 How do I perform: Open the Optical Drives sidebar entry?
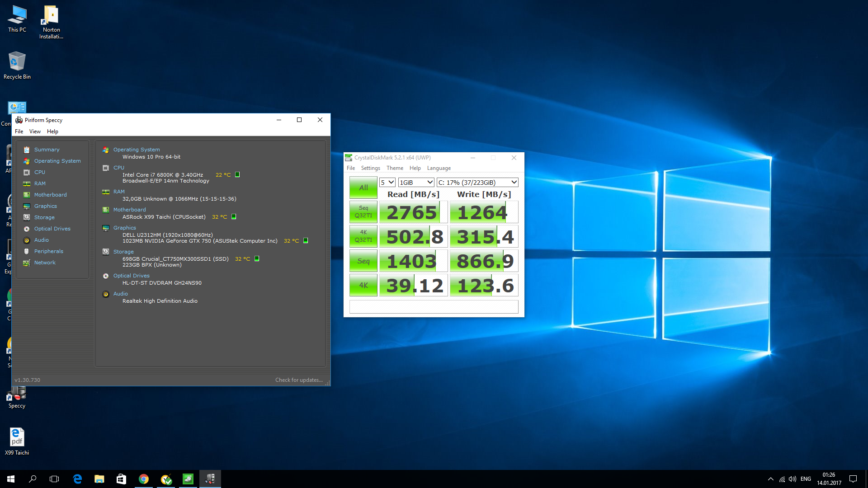52,229
